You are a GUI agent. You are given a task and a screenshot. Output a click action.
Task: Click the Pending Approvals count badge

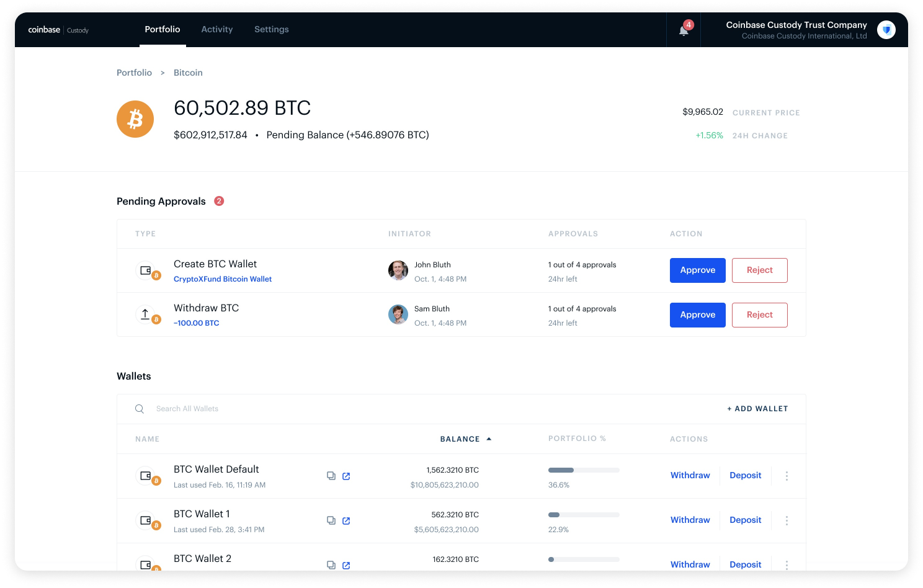click(219, 201)
